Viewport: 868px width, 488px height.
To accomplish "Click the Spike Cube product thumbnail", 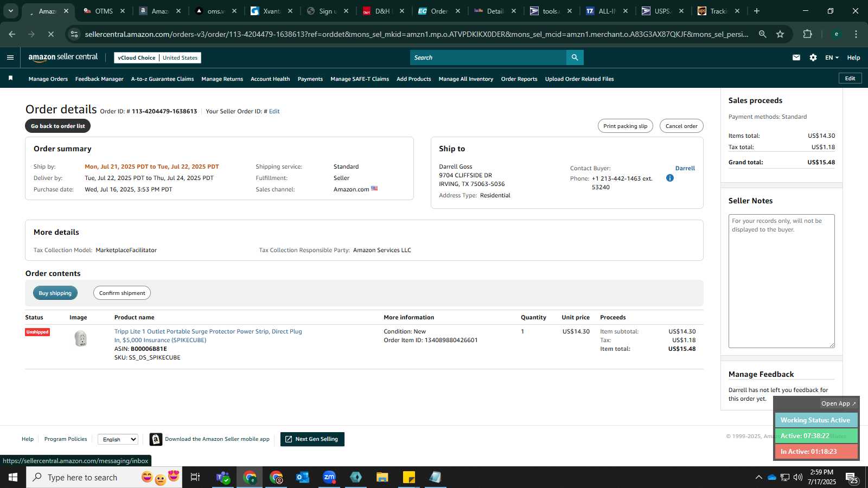I will click(x=81, y=338).
